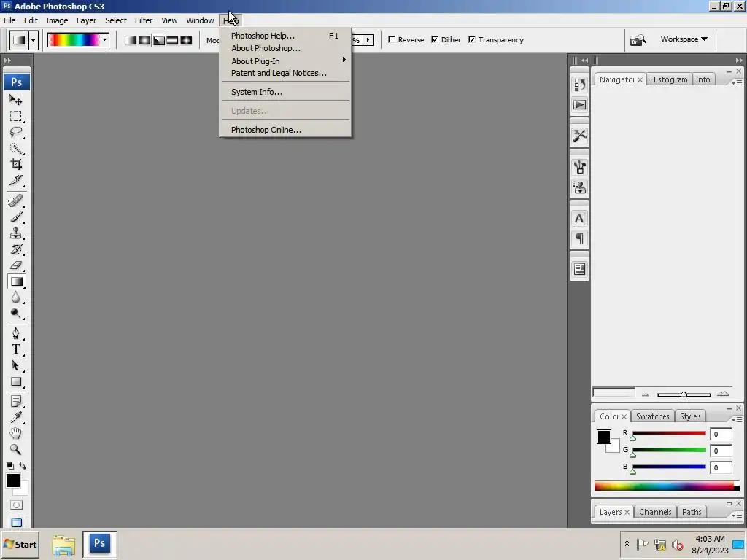Toggle the Transparency checkbox
The image size is (747, 560).
(x=472, y=39)
